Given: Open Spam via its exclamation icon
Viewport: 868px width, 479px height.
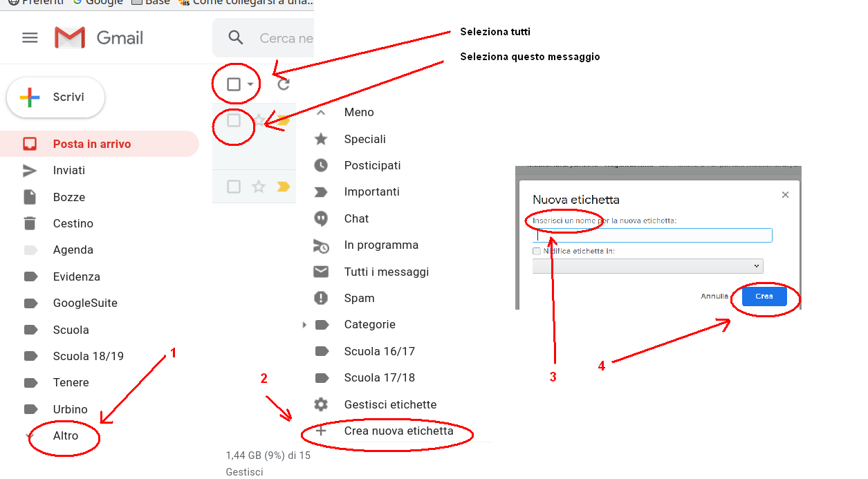Looking at the screenshot, I should pyautogui.click(x=320, y=298).
